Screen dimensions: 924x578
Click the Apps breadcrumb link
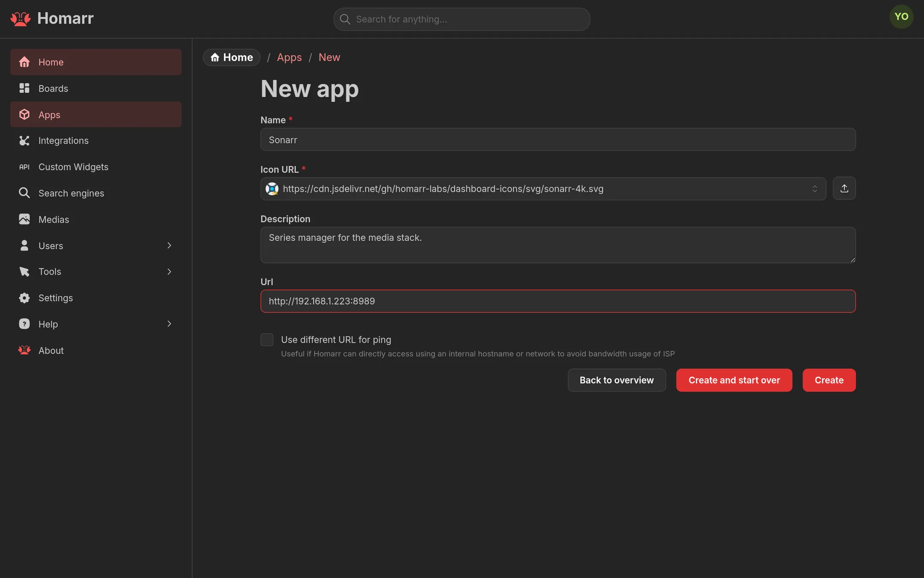point(289,57)
